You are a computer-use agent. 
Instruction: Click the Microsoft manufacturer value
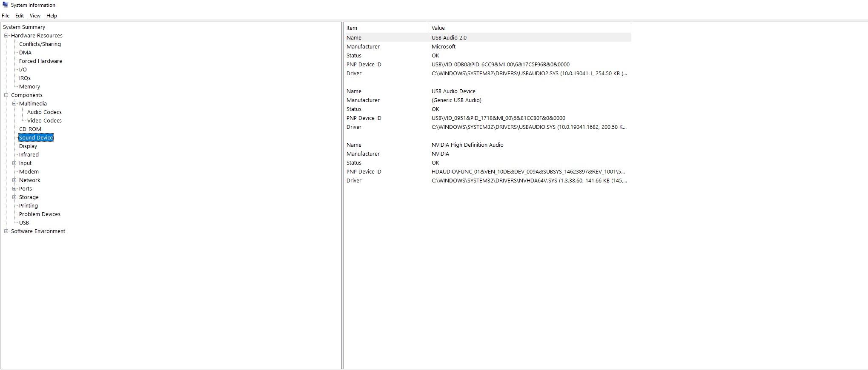pyautogui.click(x=444, y=47)
